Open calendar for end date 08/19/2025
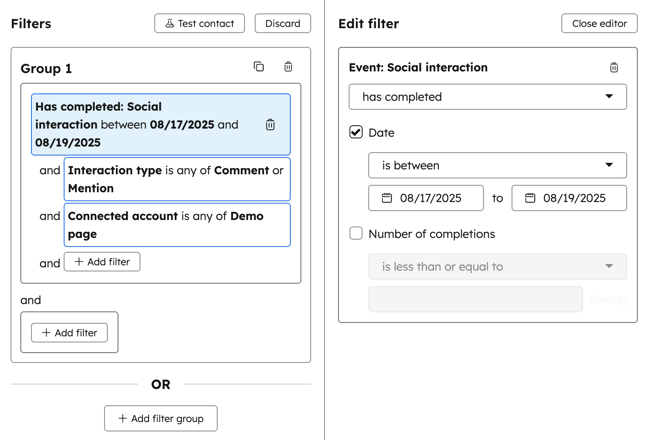Image resolution: width=650 pixels, height=440 pixels. coord(531,198)
